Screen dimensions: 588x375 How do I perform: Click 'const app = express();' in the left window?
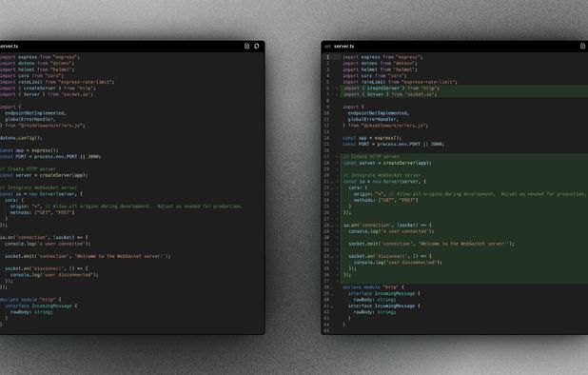pos(29,150)
